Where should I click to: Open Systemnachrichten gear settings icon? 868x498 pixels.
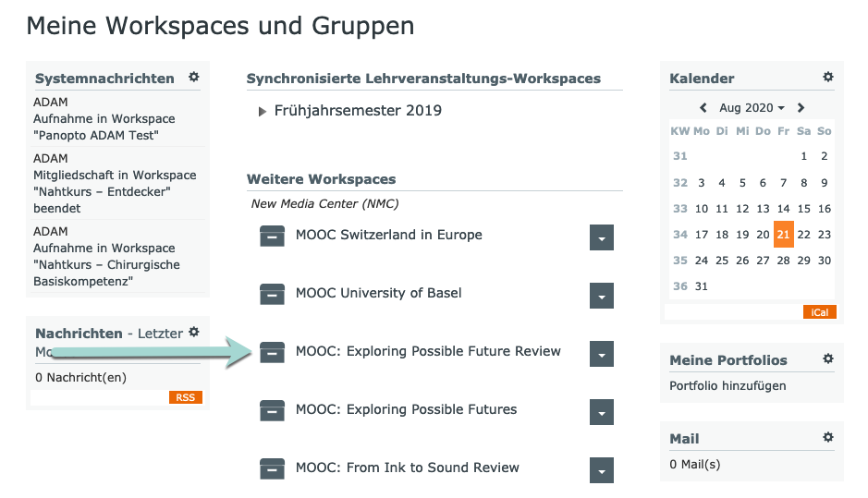(193, 78)
